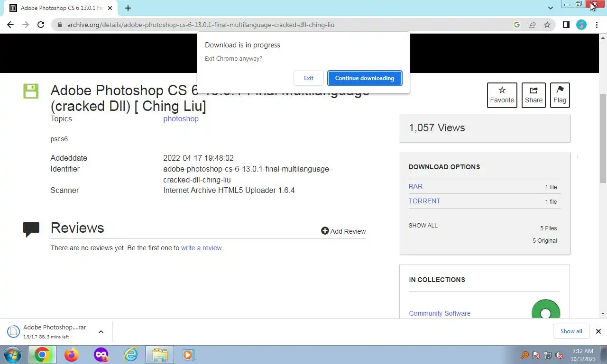
Task: Click the muted volume tray icon
Action: click(559, 355)
